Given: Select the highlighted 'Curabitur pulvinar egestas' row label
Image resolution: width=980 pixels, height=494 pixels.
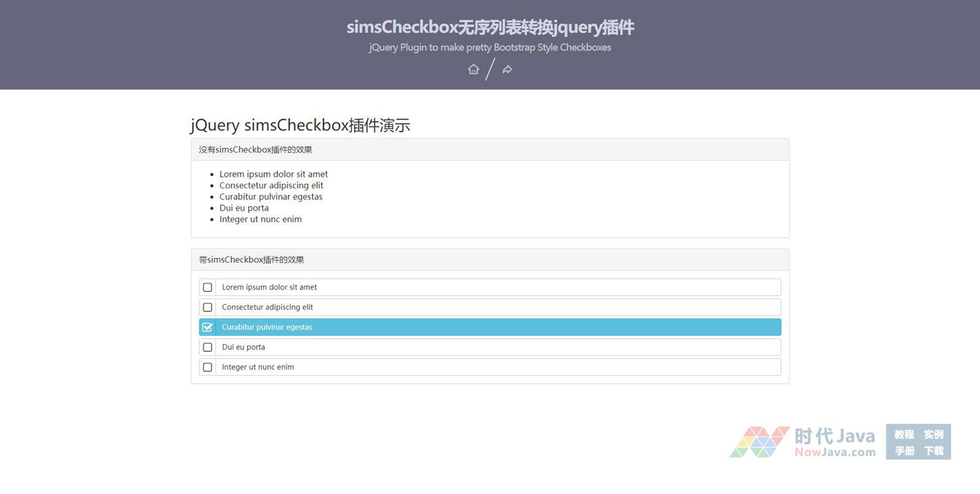Looking at the screenshot, I should click(x=267, y=327).
